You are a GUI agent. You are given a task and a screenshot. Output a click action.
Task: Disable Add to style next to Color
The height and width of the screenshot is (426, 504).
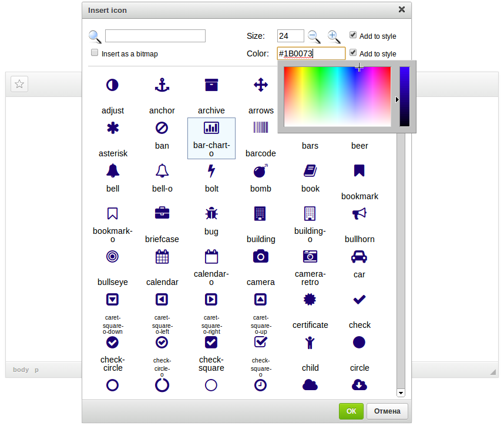coord(353,53)
